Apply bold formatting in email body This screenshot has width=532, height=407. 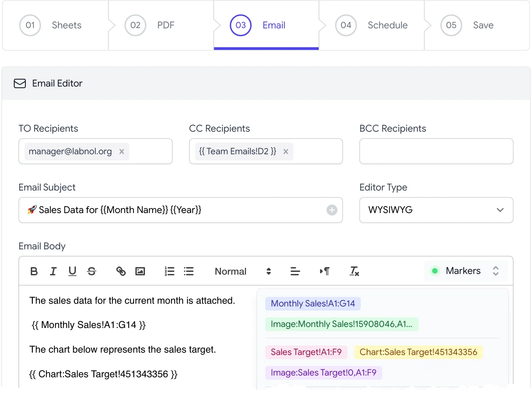click(34, 271)
